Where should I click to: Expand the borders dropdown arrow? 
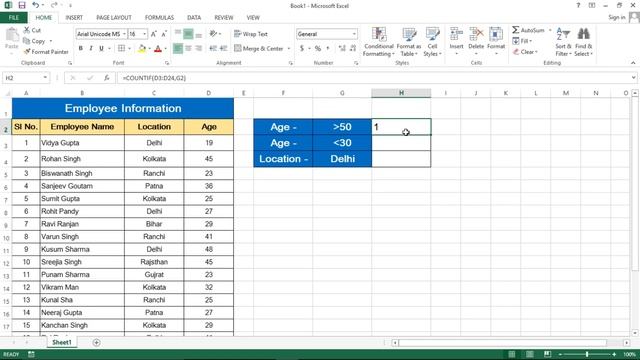coord(129,48)
